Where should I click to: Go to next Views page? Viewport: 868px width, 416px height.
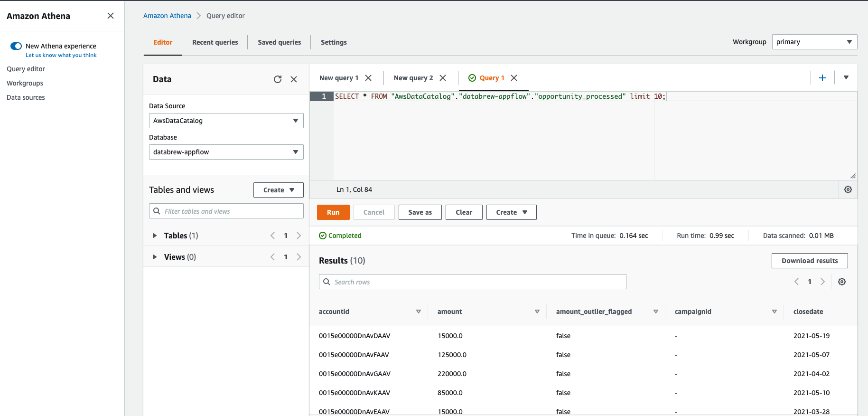pos(299,257)
